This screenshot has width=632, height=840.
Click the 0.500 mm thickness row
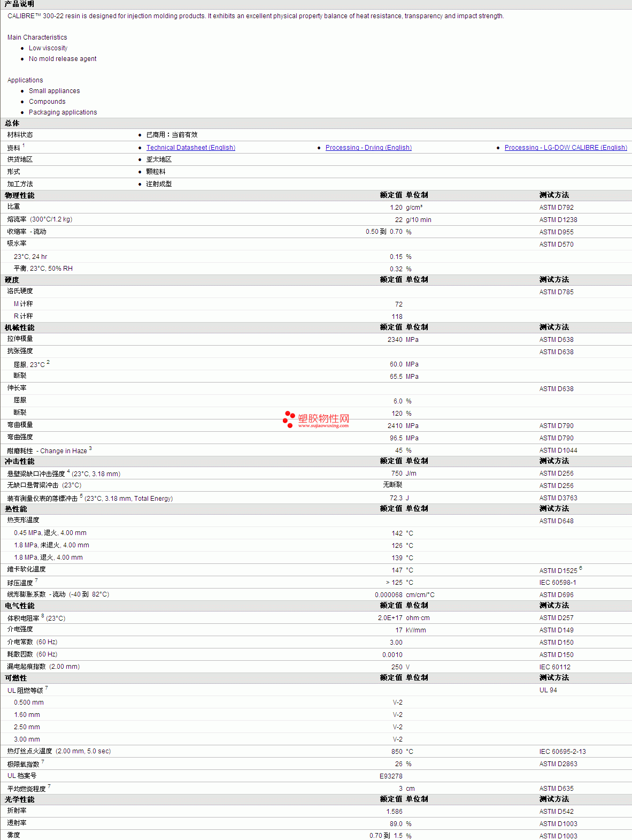315,702
